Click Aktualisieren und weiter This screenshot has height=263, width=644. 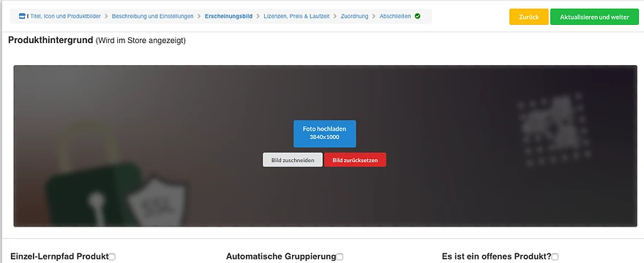[x=594, y=17]
